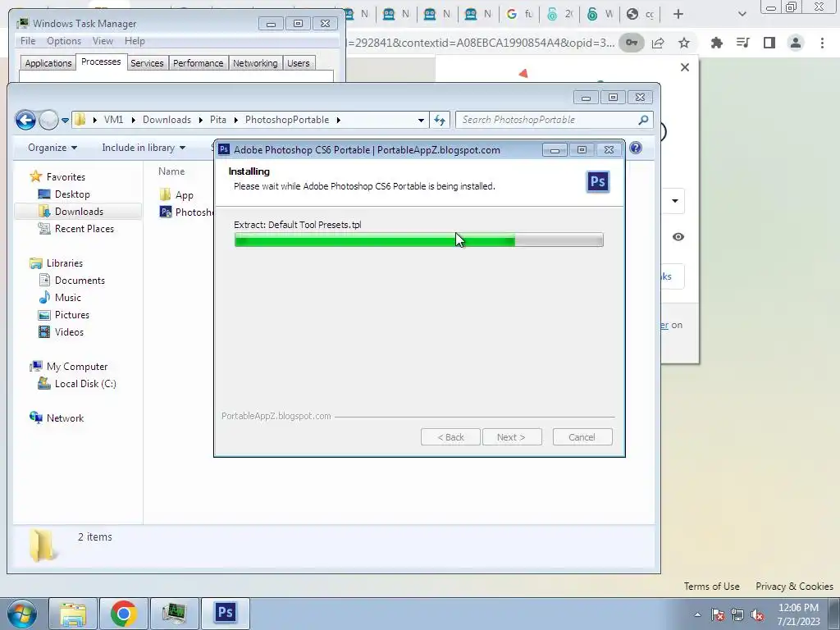Open Task Manager File menu
This screenshot has width=840, height=630.
click(x=28, y=41)
